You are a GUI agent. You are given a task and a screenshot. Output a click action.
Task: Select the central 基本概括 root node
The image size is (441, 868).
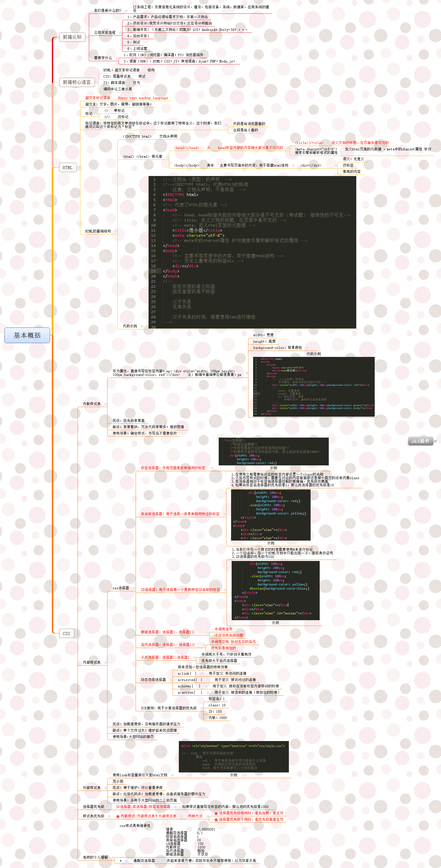tap(27, 335)
